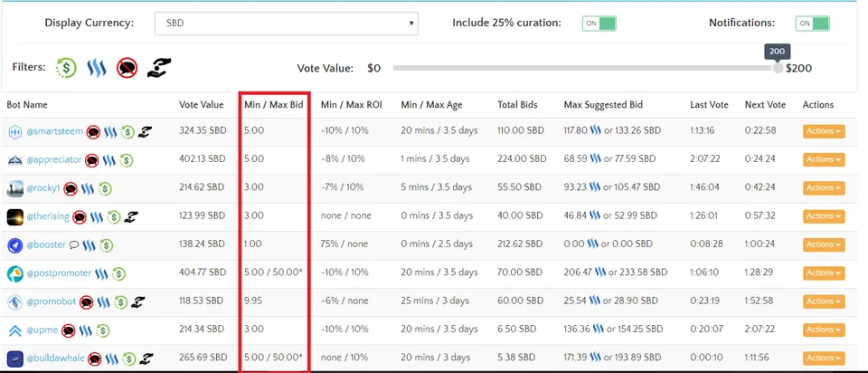Sort by Min / Max ROI column header
Image resolution: width=868 pixels, height=373 pixels.
[x=352, y=105]
